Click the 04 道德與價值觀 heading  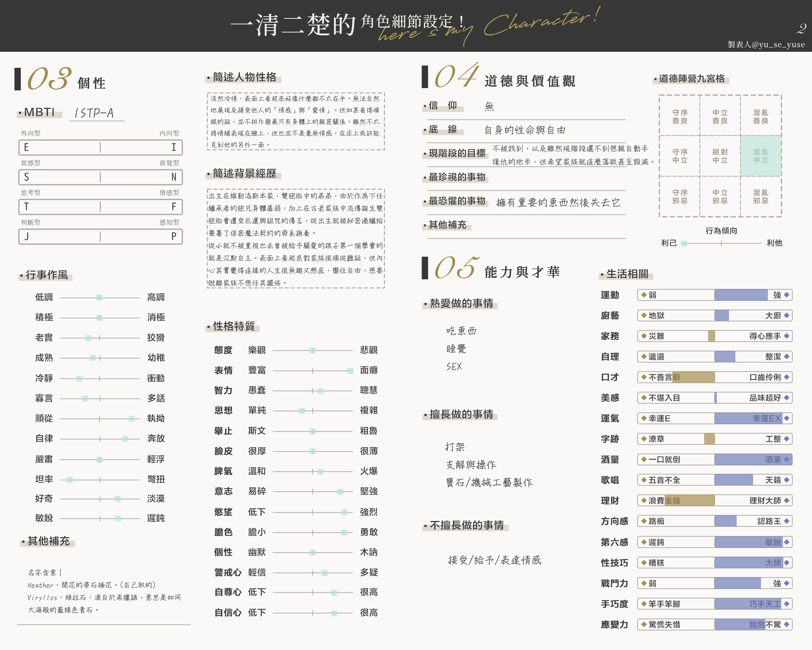(499, 76)
